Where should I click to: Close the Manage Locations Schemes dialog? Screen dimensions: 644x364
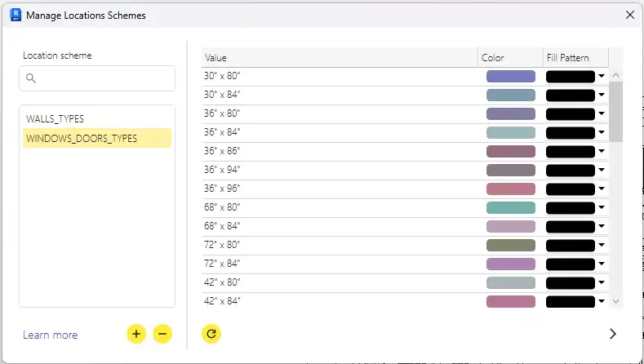click(629, 15)
